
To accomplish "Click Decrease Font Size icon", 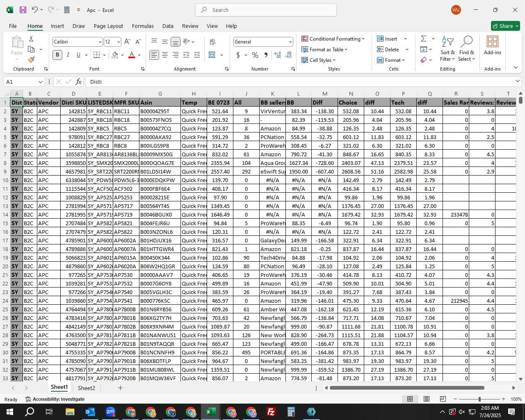I will pyautogui.click(x=138, y=42).
